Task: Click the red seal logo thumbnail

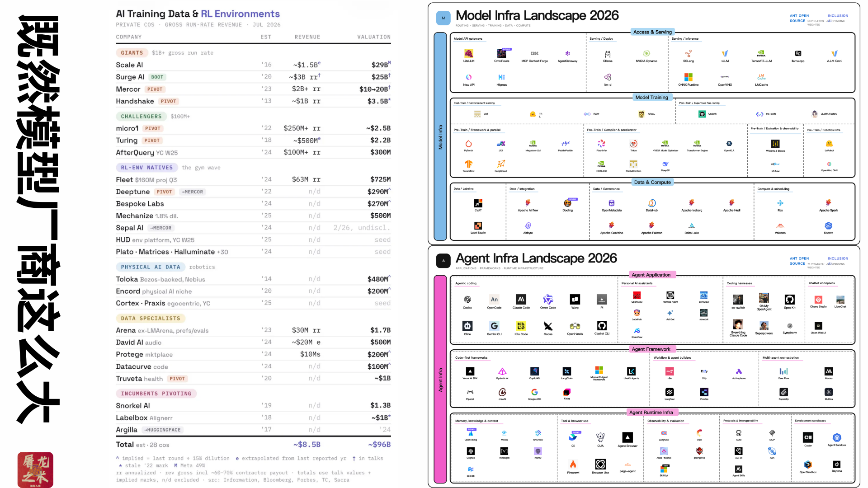Action: [35, 470]
